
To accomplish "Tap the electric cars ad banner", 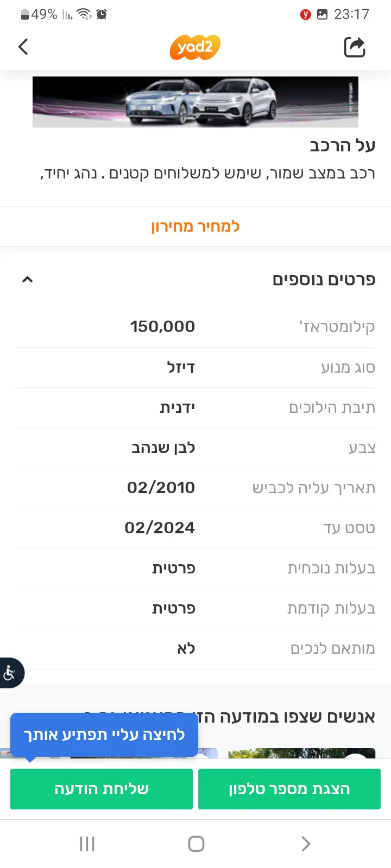I will [195, 101].
